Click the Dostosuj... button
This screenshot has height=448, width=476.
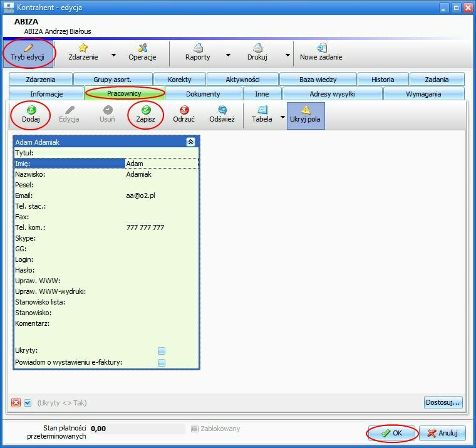click(x=443, y=402)
